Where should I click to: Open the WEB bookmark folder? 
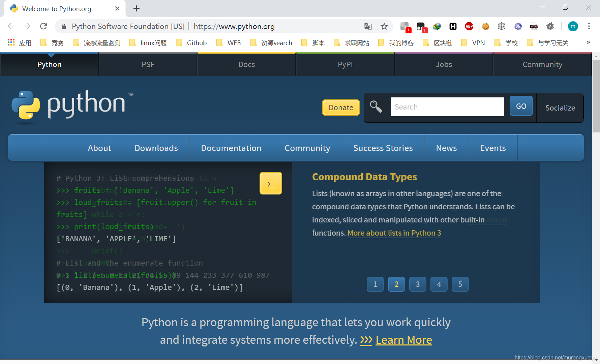tap(228, 43)
